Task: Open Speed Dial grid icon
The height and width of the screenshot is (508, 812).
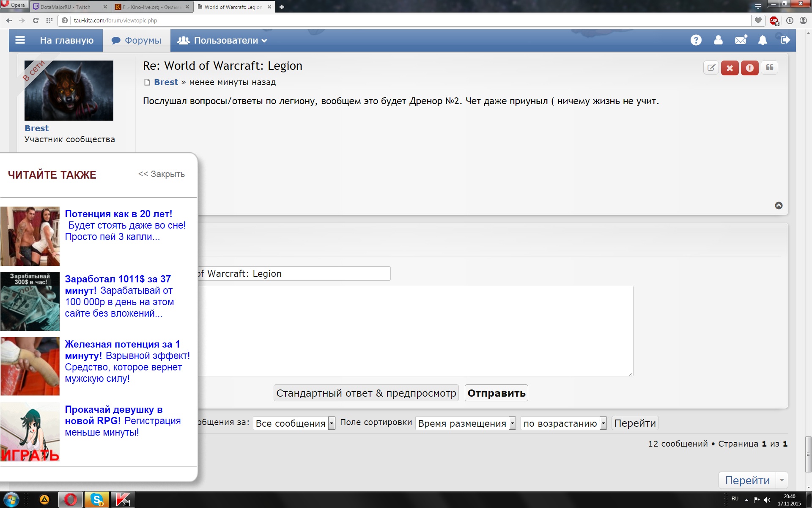Action: 49,20
